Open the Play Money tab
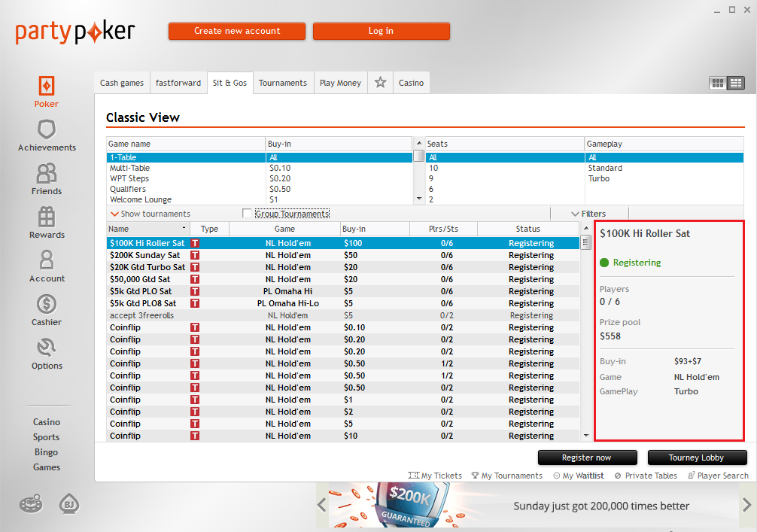Viewport: 757px width, 532px height. 340,83
